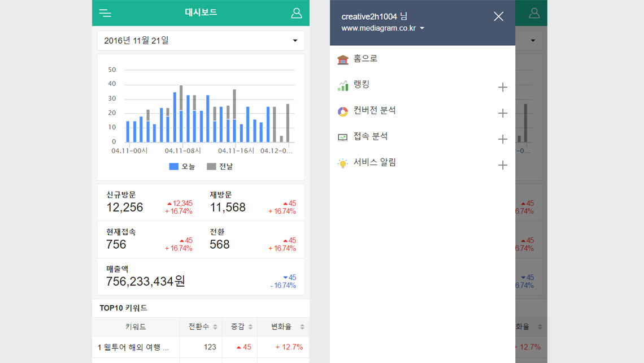Screen dimensions: 644x363
Task: Click the light bulb icon beside 서비스 알림
Action: (x=343, y=163)
